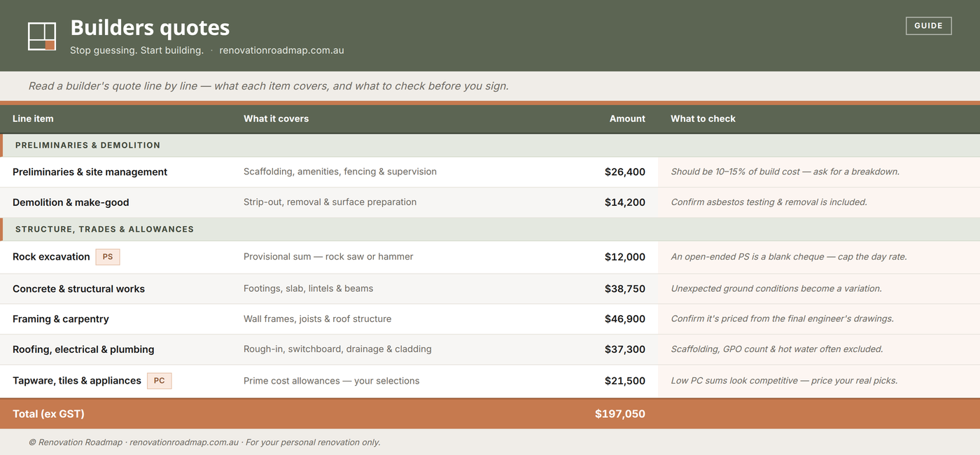Select the Roofing, electrical & plumbing row

click(x=490, y=349)
